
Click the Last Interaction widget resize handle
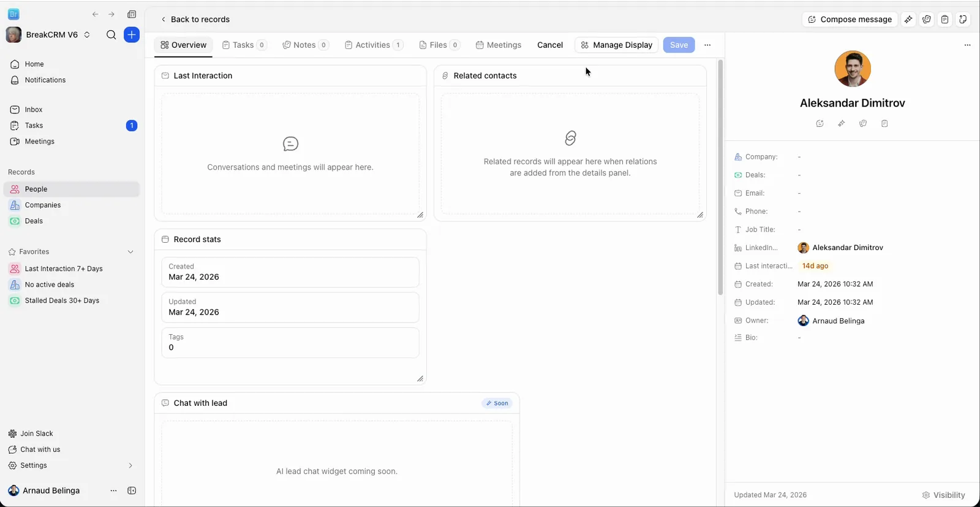(x=420, y=215)
